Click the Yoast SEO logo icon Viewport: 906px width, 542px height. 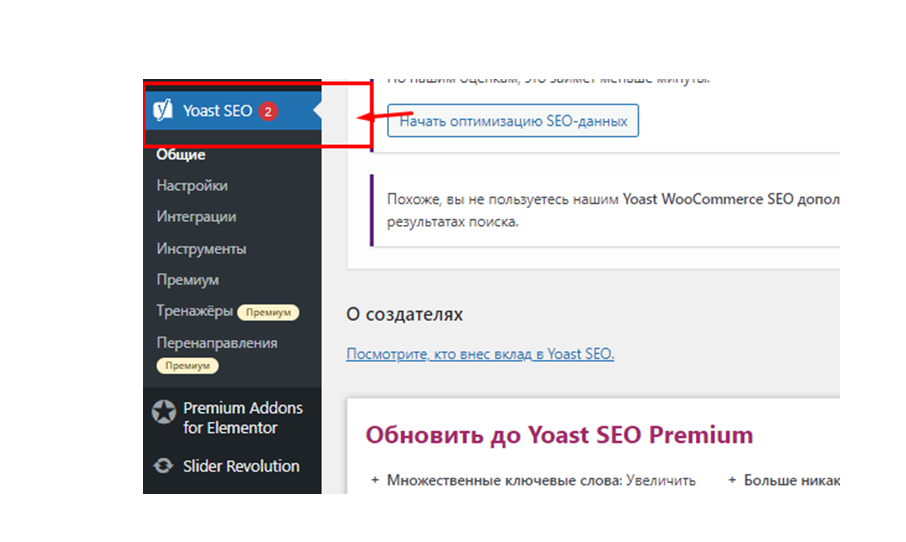tap(163, 110)
